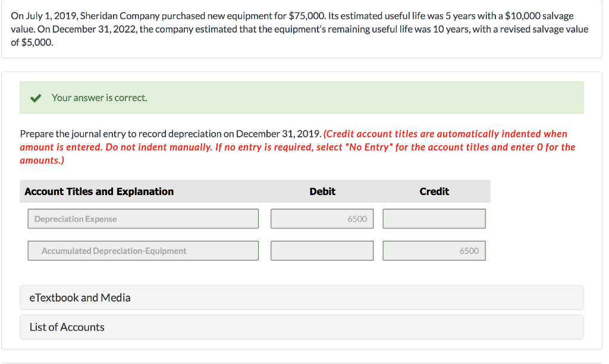609x364 pixels.
Task: Click the Credit column header
Action: [x=434, y=191]
